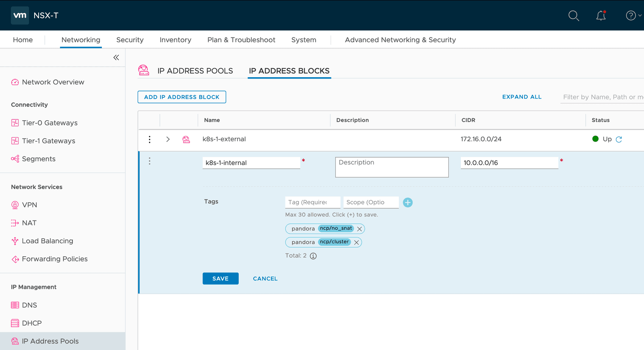644x350 pixels.
Task: Click the plus icon to add tag
Action: (x=408, y=202)
